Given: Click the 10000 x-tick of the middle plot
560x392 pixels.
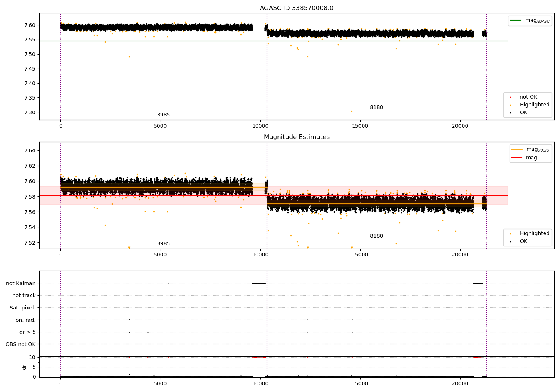Looking at the screenshot, I should click(x=260, y=255).
